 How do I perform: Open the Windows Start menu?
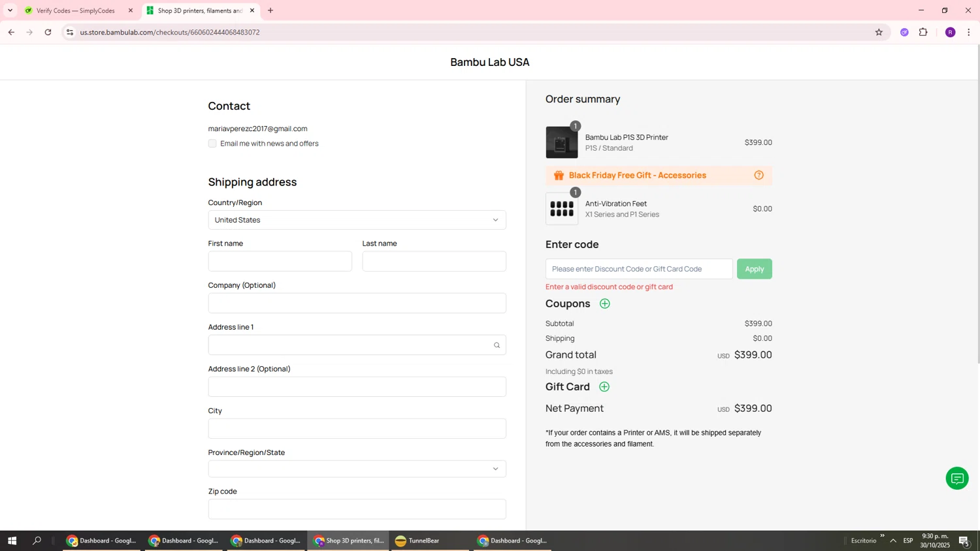point(12,541)
